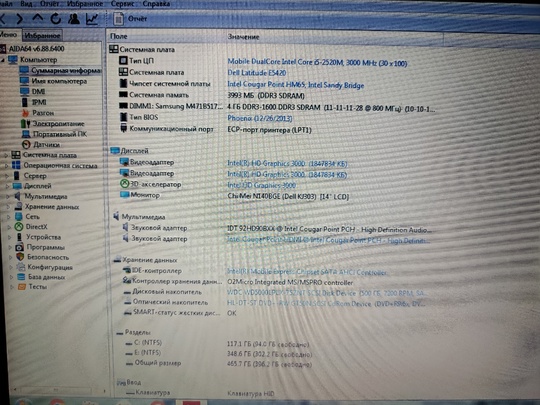540x405 pixels.
Task: Open the Справка menu
Action: click(x=156, y=4)
